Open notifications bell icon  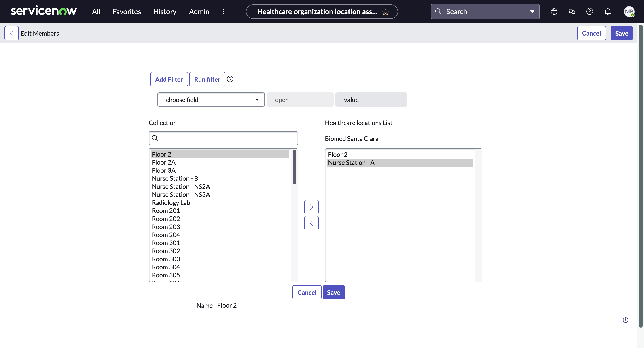608,11
